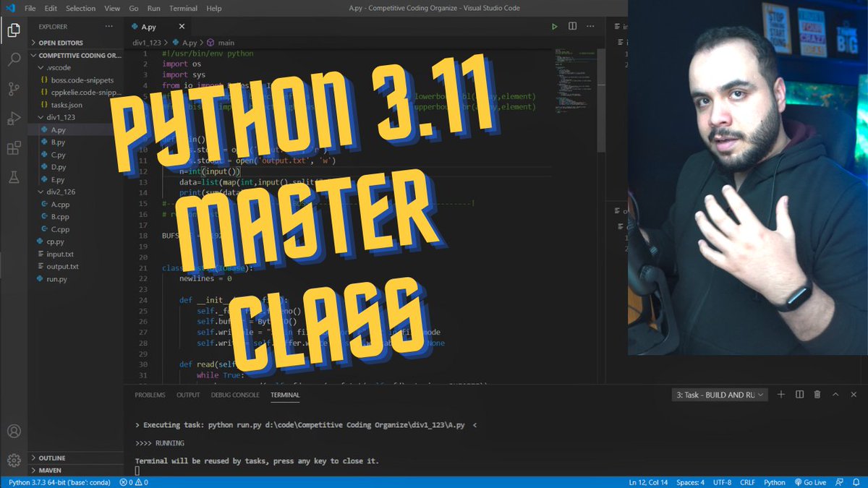Open the Run menu
The height and width of the screenshot is (488, 868).
pos(154,8)
